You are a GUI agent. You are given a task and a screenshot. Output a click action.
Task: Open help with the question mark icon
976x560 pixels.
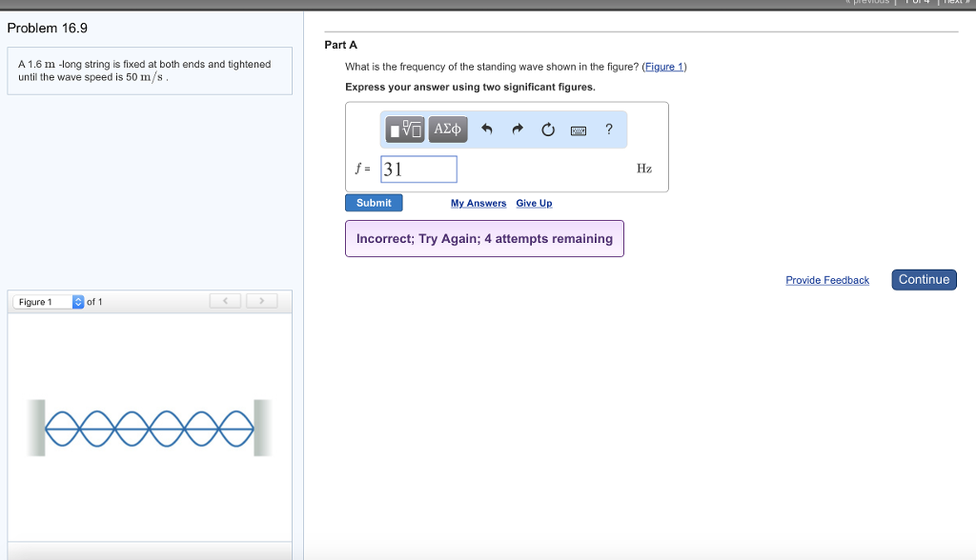[x=609, y=129]
